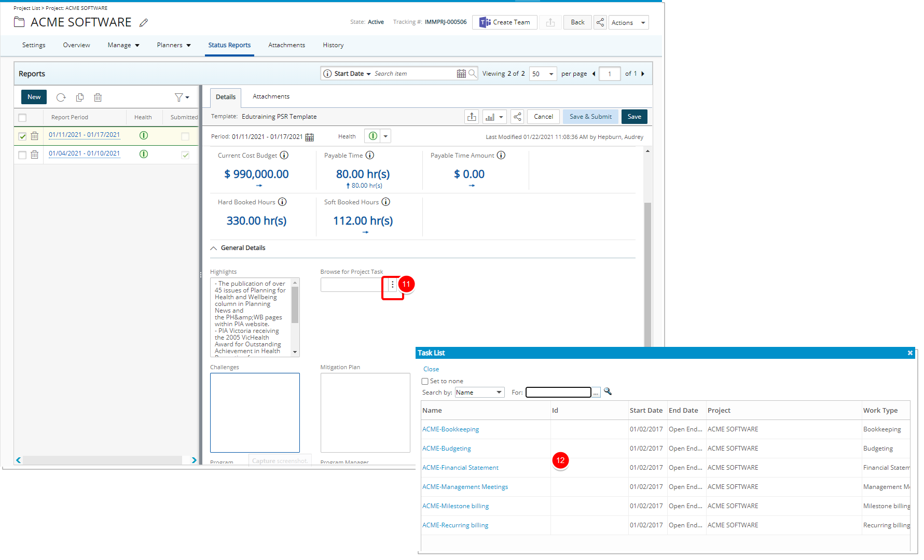Click the Browse for Project Task ellipsis button
Screen dimensions: 924x560
click(392, 285)
